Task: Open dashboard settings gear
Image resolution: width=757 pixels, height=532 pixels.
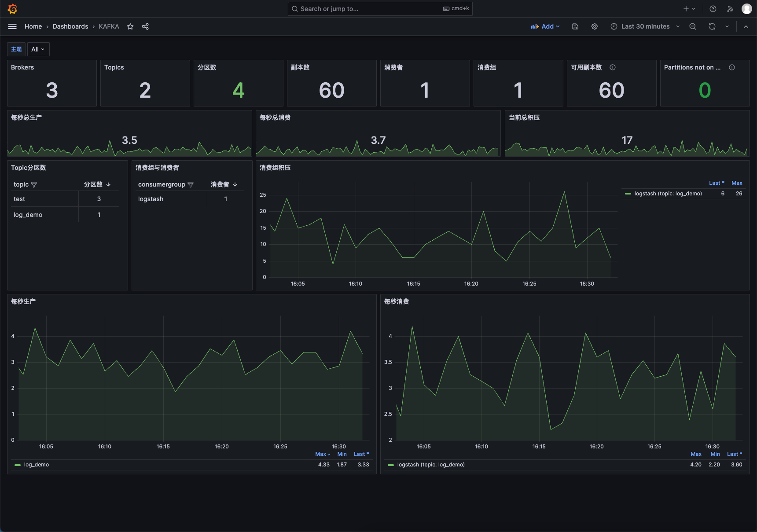Action: 595,26
